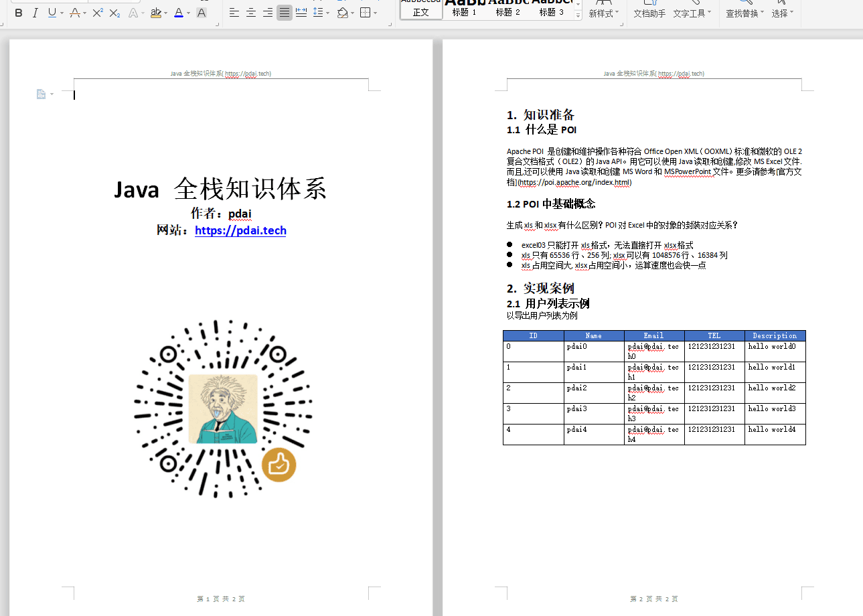Align text to the right
Viewport: 863px width, 616px height.
[268, 13]
